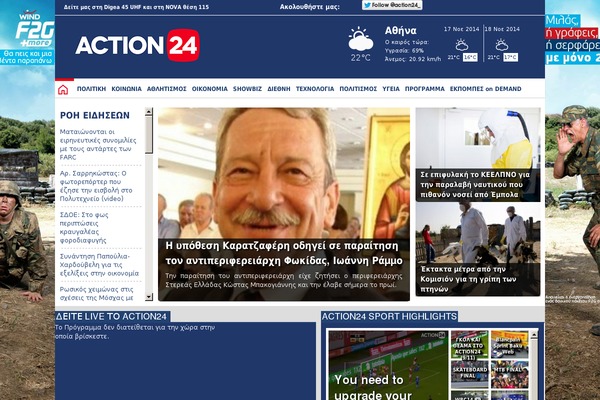The width and height of the screenshot is (600, 400).
Task: Click the news feed scroll up arrow
Action: pos(149,112)
